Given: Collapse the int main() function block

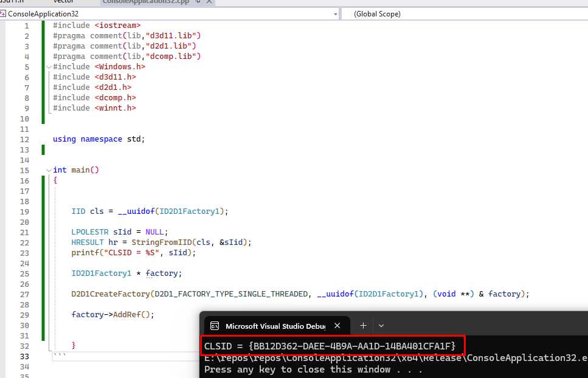Looking at the screenshot, I should click(x=49, y=170).
